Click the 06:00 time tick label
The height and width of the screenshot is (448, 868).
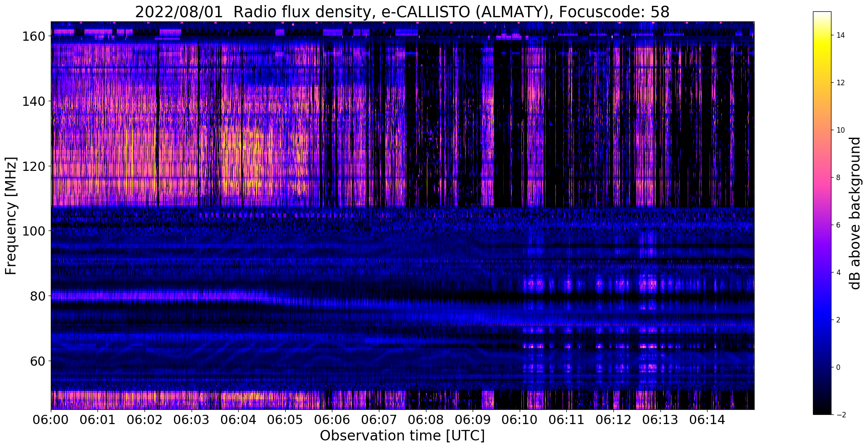51,419
